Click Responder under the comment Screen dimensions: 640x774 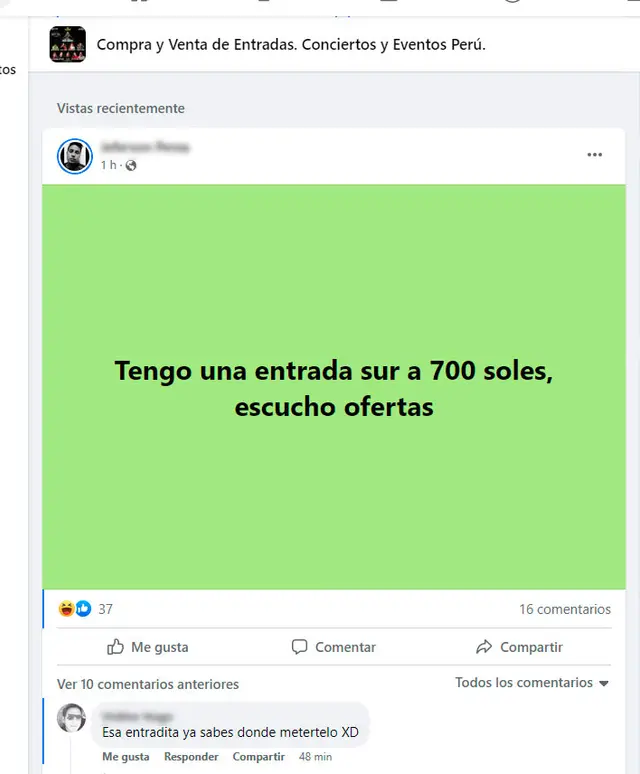(191, 757)
